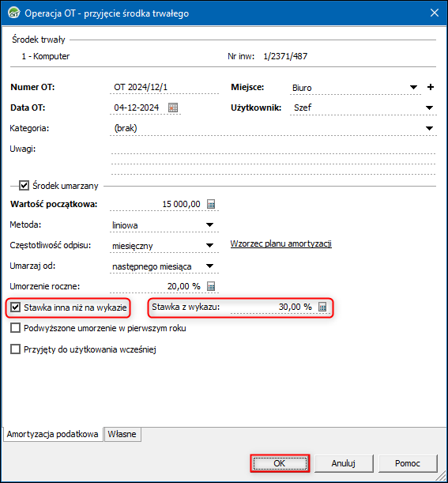This screenshot has height=483, width=448.
Task: Open calendar picker next to Data OT
Action: [173, 108]
